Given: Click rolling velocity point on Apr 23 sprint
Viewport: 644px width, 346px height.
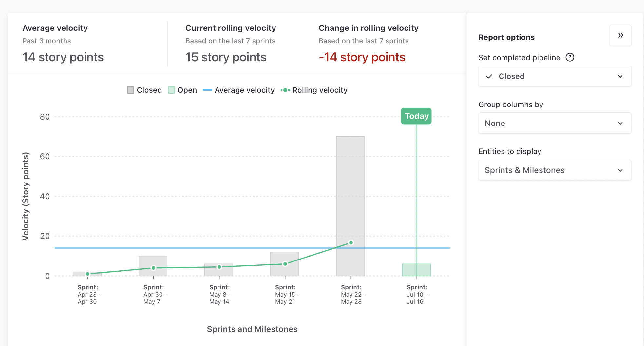Looking at the screenshot, I should (x=87, y=274).
